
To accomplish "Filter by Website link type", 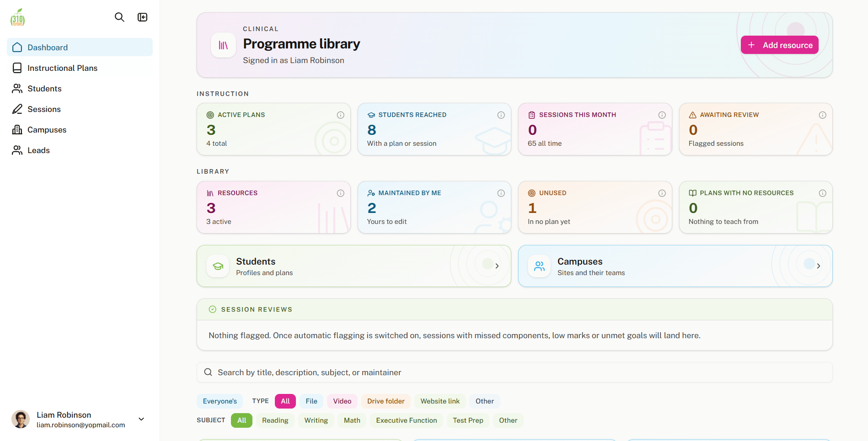I will click(x=440, y=401).
